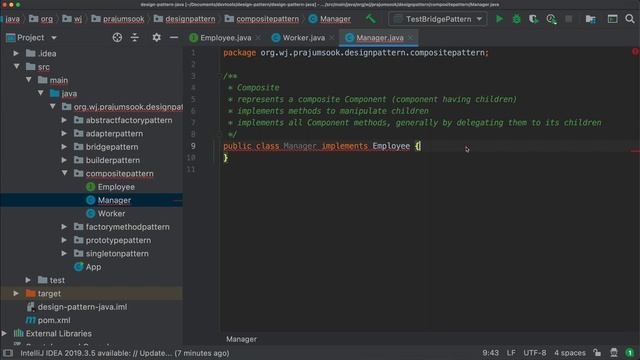
Task: Expand the abstractfactorypattern package
Action: 64,120
